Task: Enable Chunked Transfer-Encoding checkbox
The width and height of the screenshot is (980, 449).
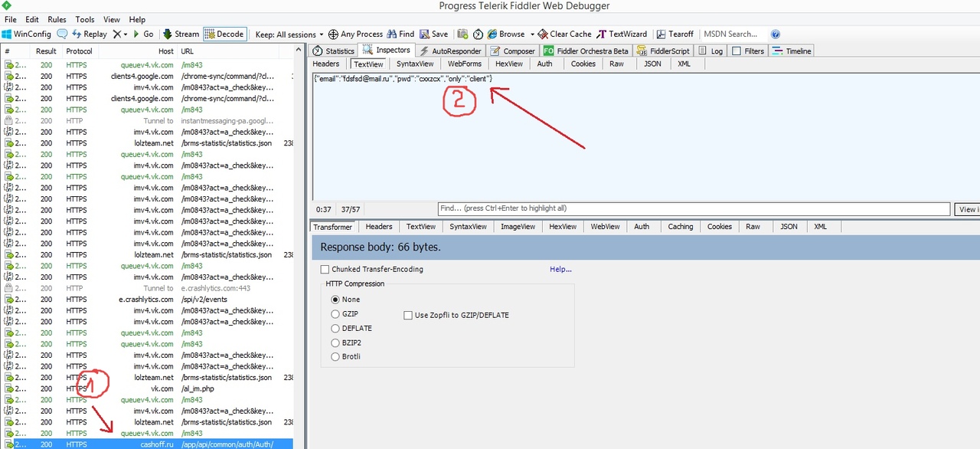Action: tap(325, 270)
